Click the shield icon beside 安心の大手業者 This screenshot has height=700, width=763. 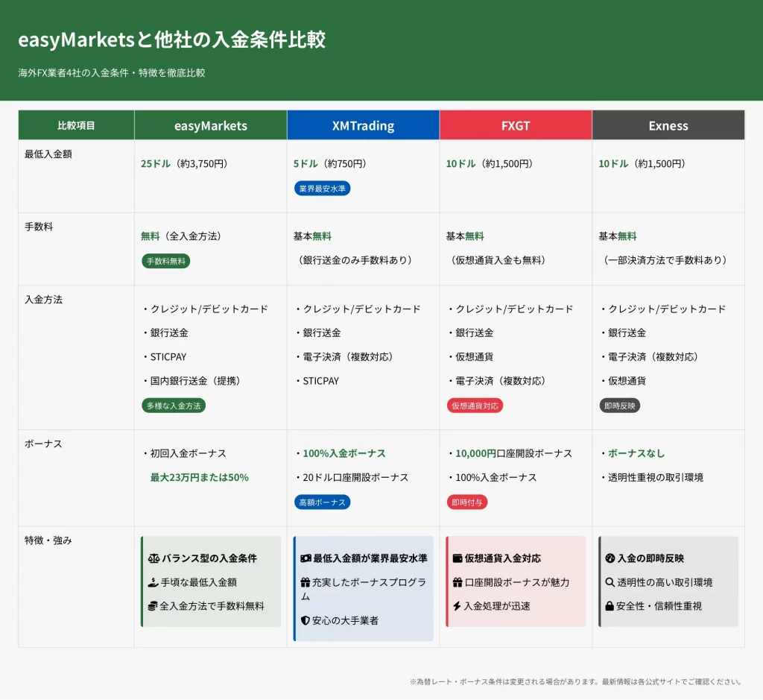point(305,620)
